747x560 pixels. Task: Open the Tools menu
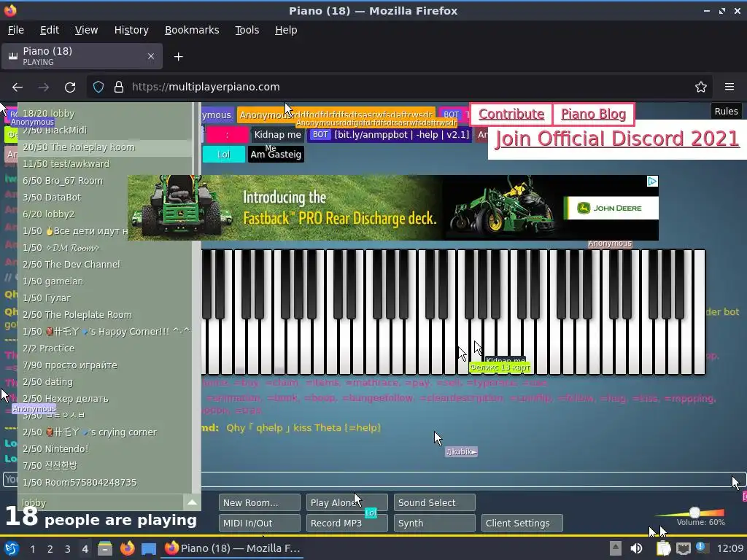click(x=247, y=30)
